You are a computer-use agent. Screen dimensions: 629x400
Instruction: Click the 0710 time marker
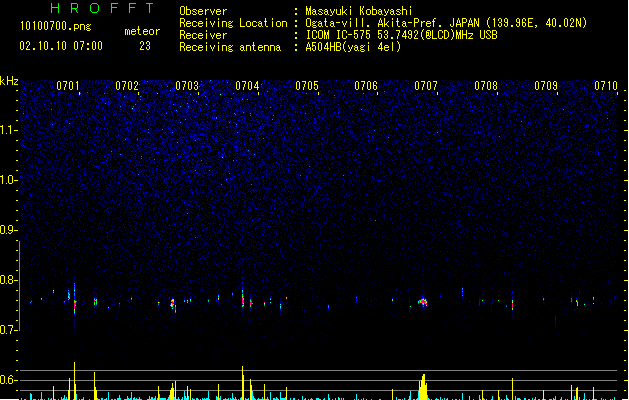point(606,86)
